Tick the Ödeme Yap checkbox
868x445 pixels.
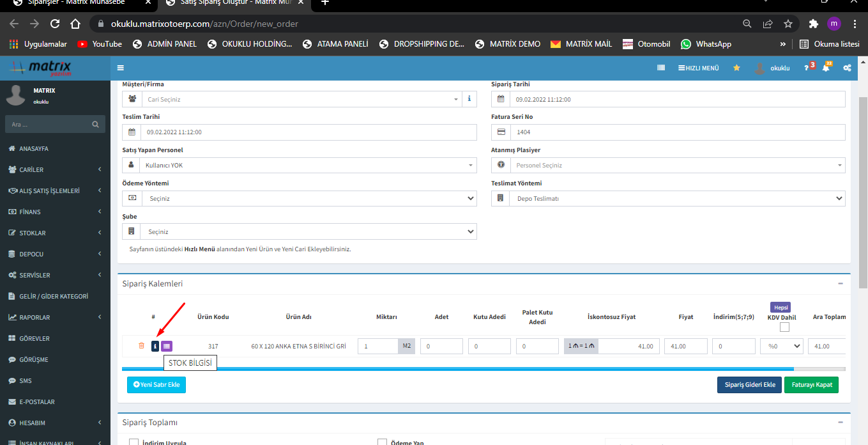(382, 442)
